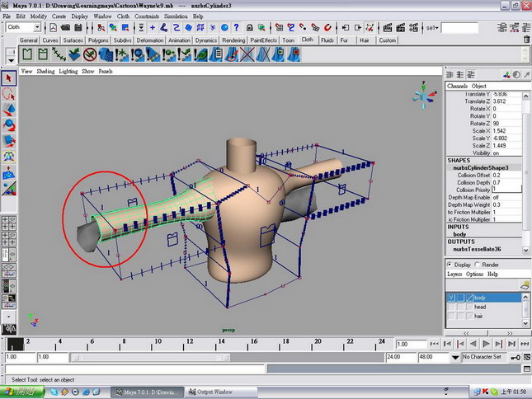Expand the INPUTS body node
The width and height of the screenshot is (532, 399).
coord(459,234)
